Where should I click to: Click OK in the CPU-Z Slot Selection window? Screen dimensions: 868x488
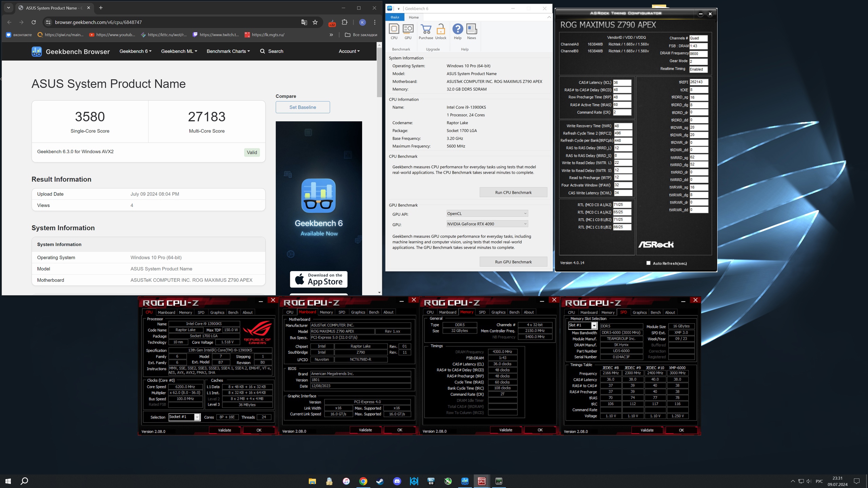681,430
